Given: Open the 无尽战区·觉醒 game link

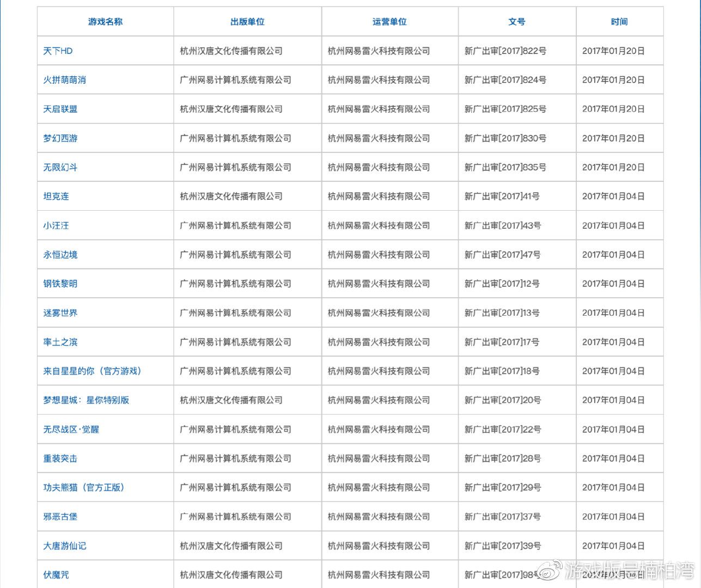Looking at the screenshot, I should 71,430.
